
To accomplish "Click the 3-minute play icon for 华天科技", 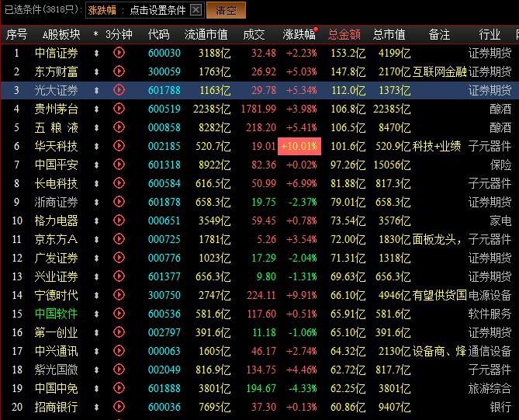I will pos(119,146).
